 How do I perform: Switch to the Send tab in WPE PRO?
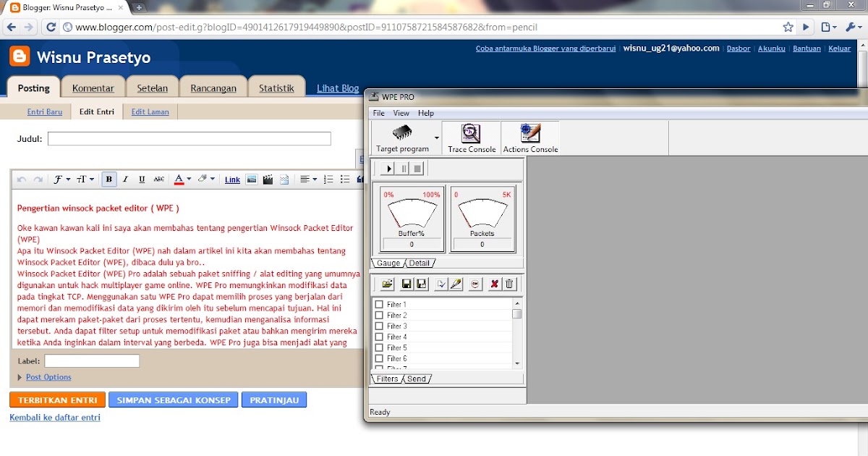(x=417, y=379)
